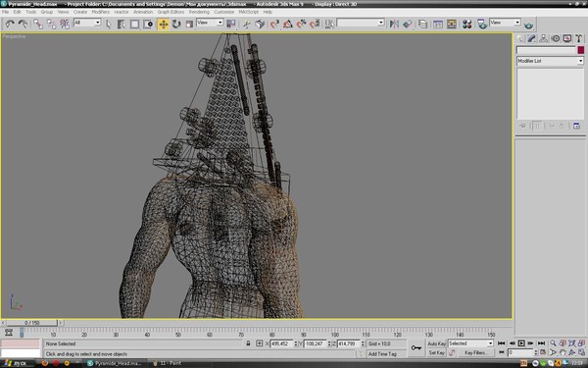
Task: Open the reference coordinate system View dropdown
Action: pyautogui.click(x=210, y=23)
